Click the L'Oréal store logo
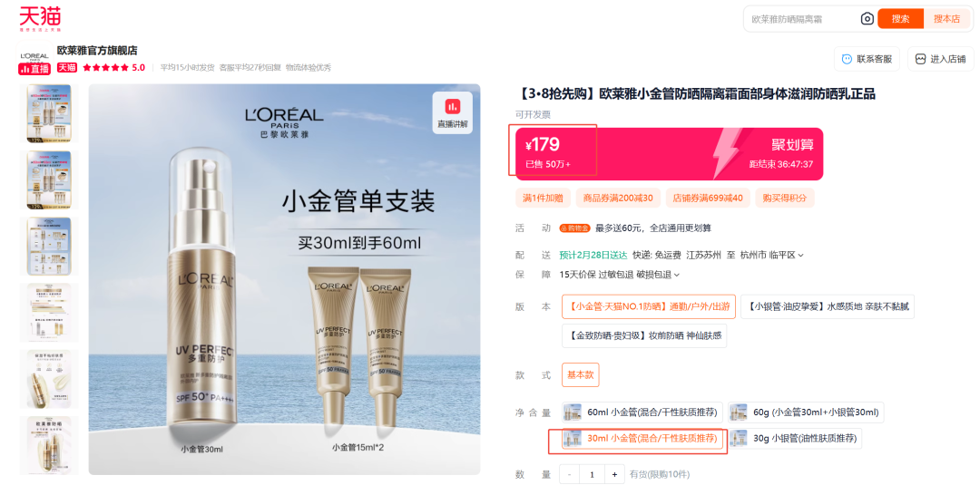Viewport: 980px width, 485px height. pyautogui.click(x=34, y=55)
